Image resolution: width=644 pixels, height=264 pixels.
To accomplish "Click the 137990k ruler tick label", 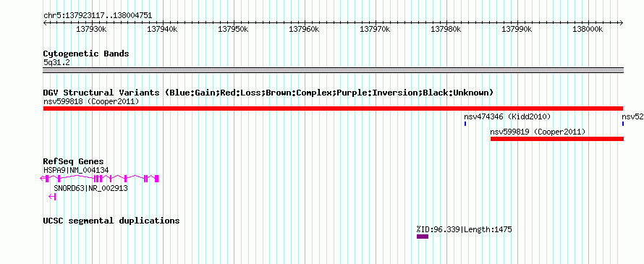I will (x=517, y=29).
